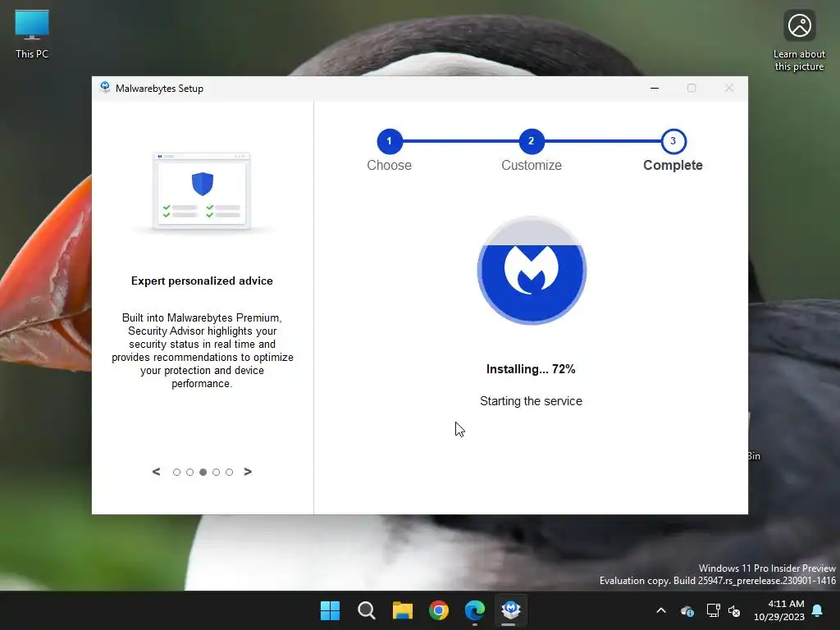Open taskbar Search
The height and width of the screenshot is (630, 840).
[367, 610]
